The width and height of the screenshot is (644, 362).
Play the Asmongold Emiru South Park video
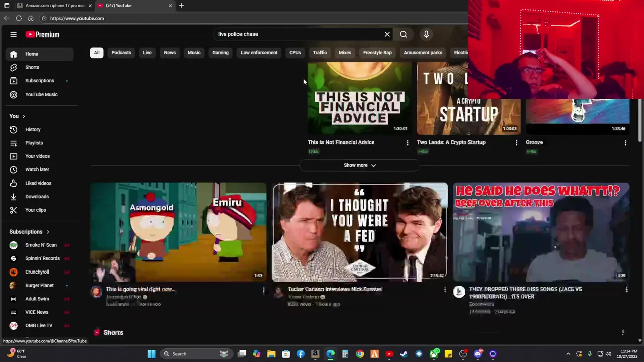coord(178,232)
